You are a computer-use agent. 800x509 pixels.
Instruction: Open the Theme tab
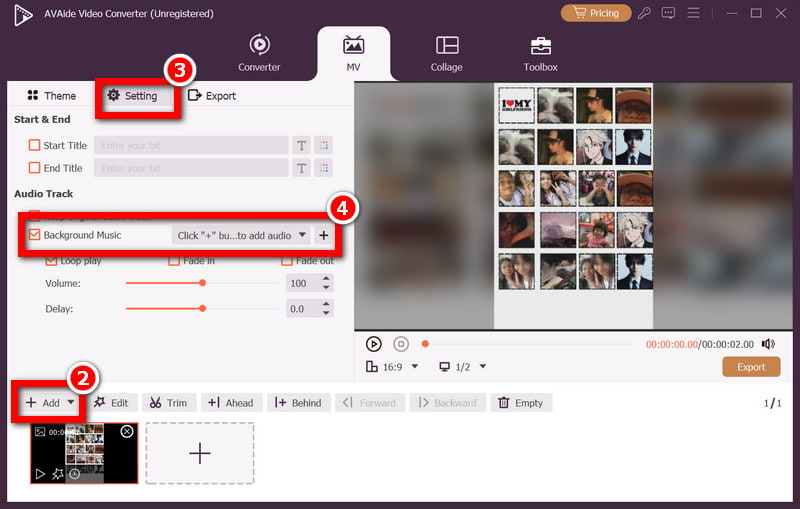pyautogui.click(x=51, y=96)
